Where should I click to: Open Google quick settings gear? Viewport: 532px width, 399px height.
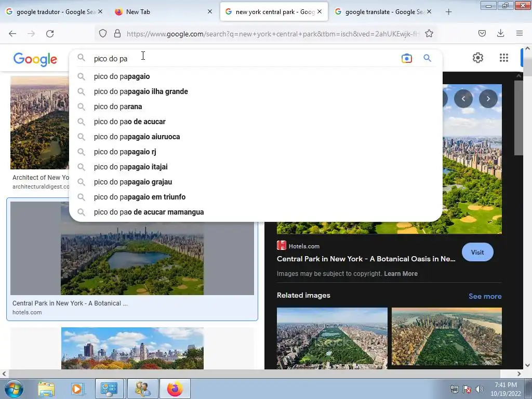pyautogui.click(x=478, y=58)
